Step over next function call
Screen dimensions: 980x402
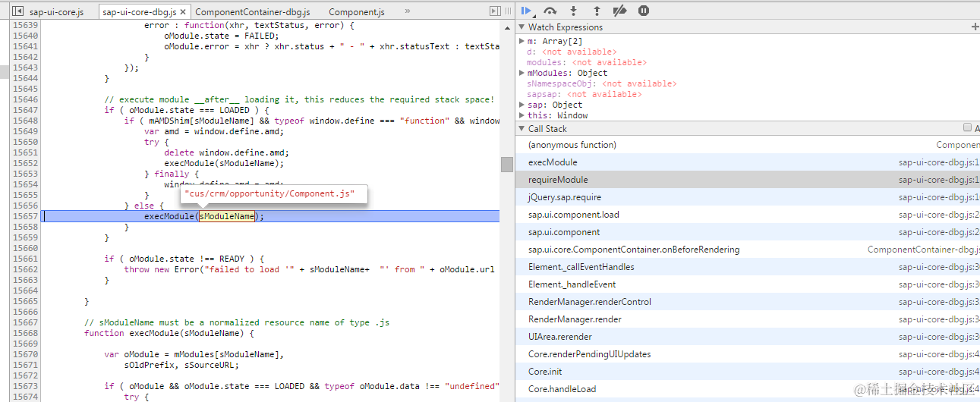[x=550, y=11]
